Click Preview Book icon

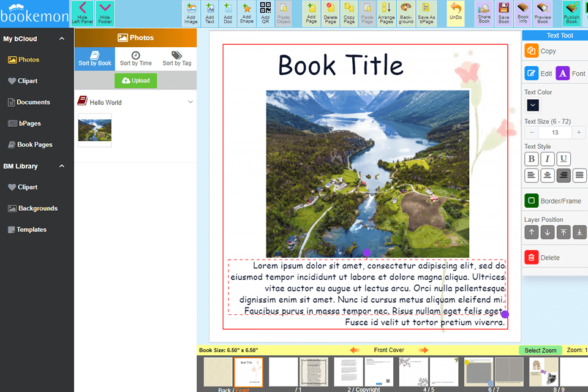coord(543,13)
